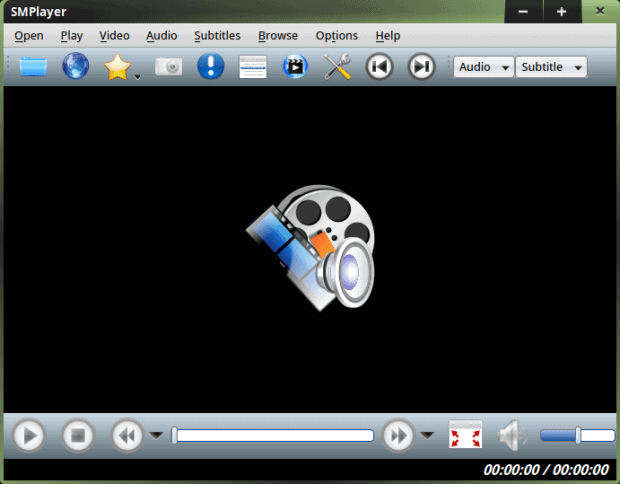Click the time display 00:00:00 / 00:00:00
The image size is (620, 484).
[546, 470]
